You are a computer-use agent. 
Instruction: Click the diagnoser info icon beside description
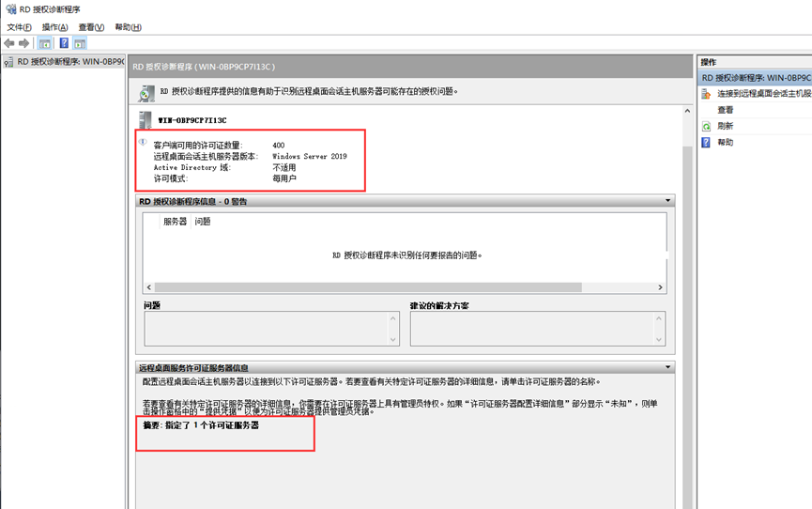point(146,93)
